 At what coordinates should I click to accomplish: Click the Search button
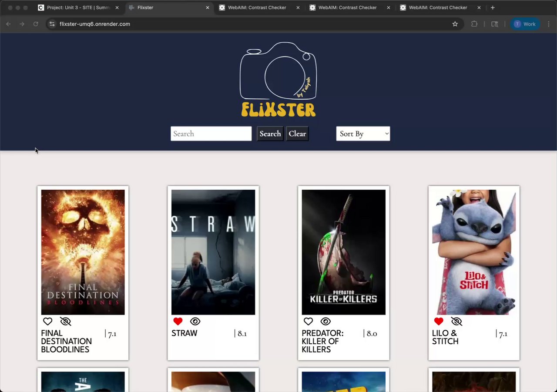270,134
